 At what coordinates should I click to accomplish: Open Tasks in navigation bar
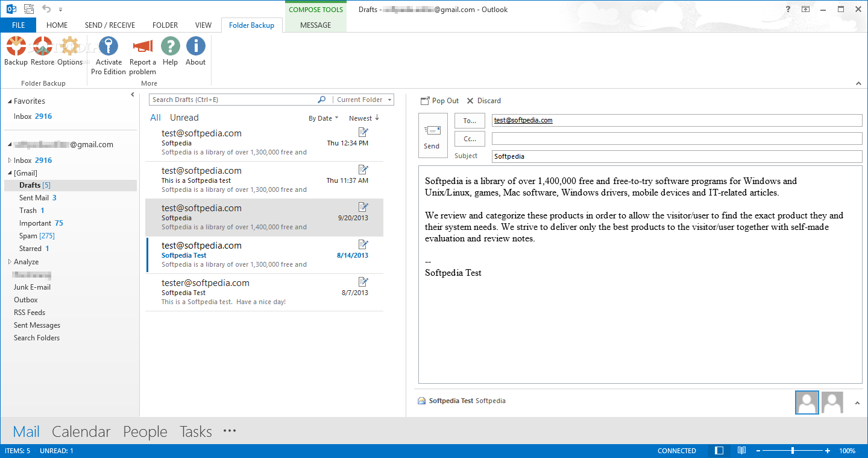point(196,431)
